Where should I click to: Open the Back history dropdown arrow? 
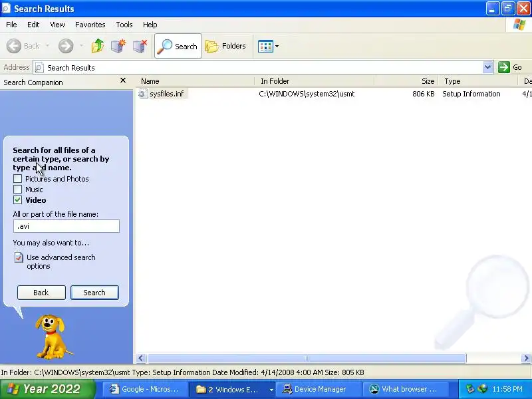coord(47,45)
